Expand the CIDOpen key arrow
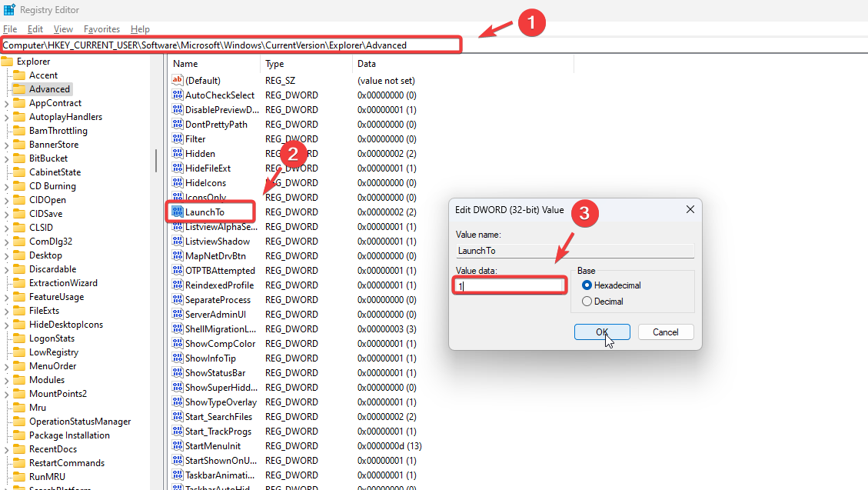868x490 pixels. tap(6, 201)
